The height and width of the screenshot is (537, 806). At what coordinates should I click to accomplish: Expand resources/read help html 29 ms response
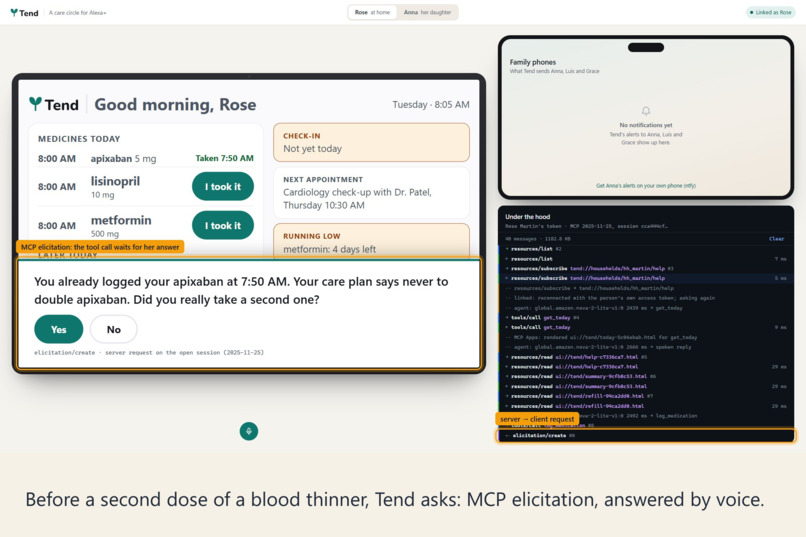pyautogui.click(x=646, y=366)
